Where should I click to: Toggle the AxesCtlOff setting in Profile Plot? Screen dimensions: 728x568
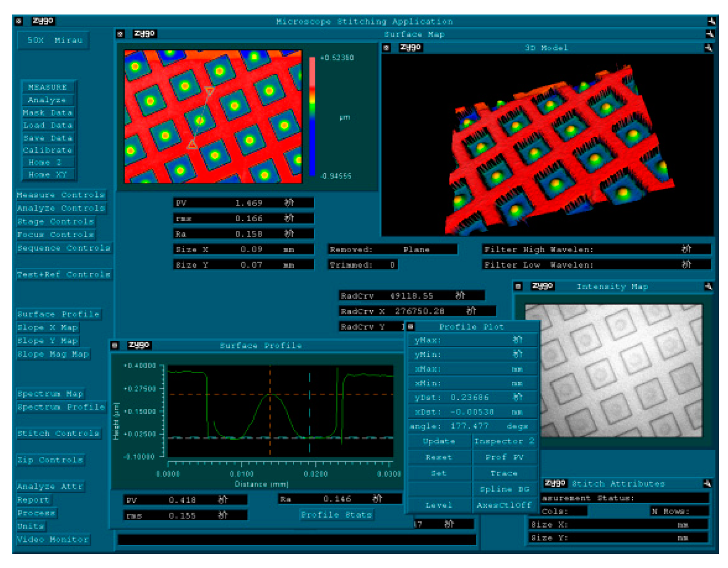tap(504, 505)
